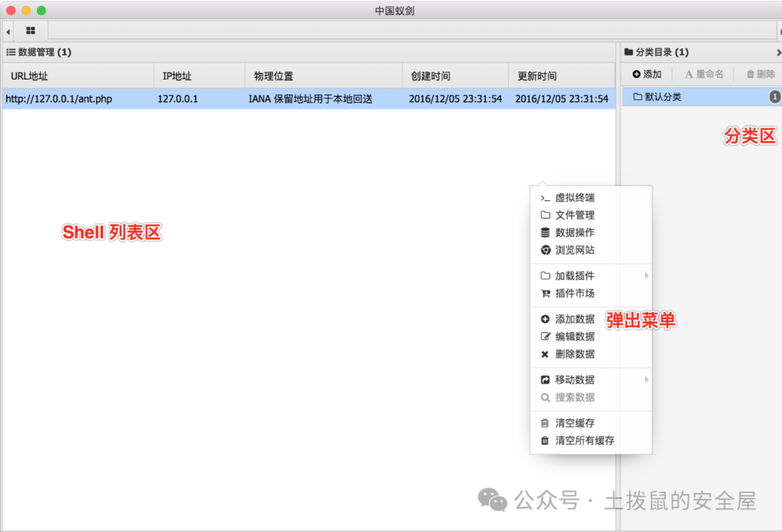Sort by the URL地址 column header
Screen dimensions: 782x532
click(x=78, y=76)
